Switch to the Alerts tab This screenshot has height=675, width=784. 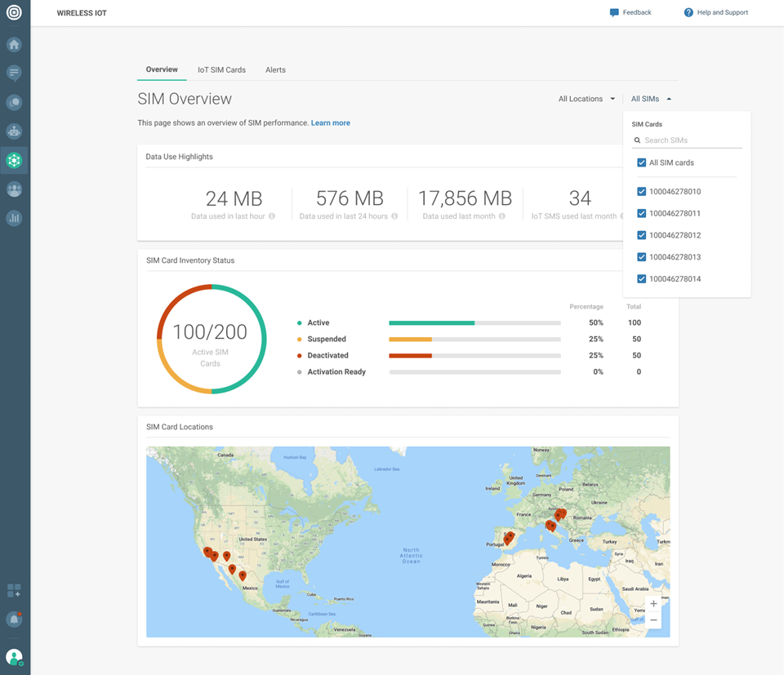[275, 70]
